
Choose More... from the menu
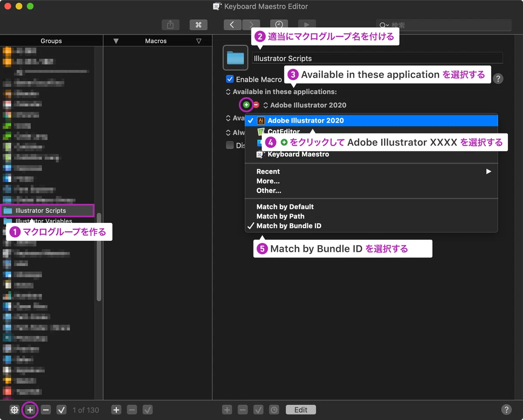point(371,181)
